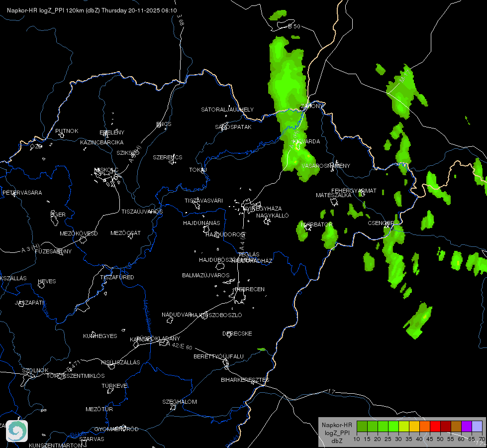Click the BIHARKERESZTES label
This screenshot has height=448, width=487.
[x=245, y=380]
